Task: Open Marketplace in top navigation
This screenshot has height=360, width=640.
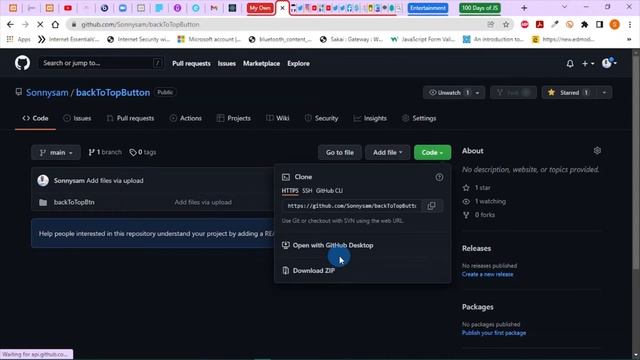Action: 261,63
